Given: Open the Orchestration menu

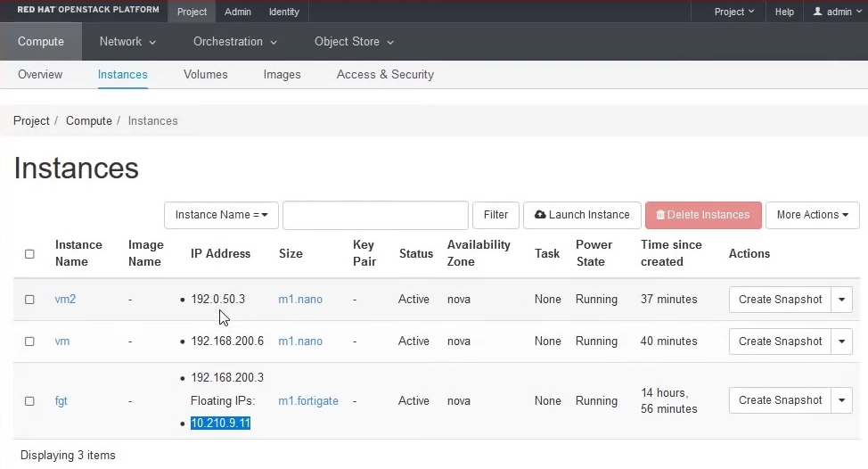Looking at the screenshot, I should [234, 42].
